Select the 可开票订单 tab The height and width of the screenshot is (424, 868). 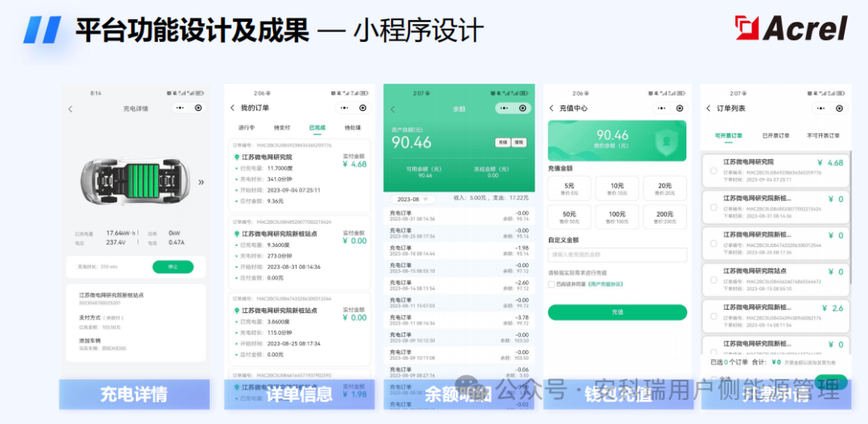(x=728, y=135)
